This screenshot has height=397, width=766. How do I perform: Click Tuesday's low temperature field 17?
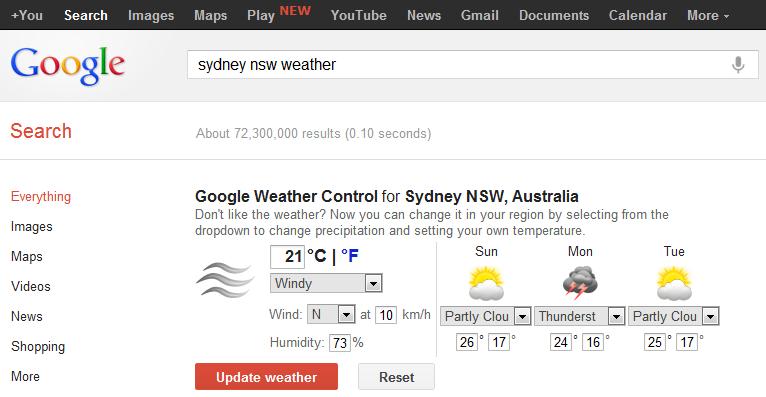[x=687, y=342]
